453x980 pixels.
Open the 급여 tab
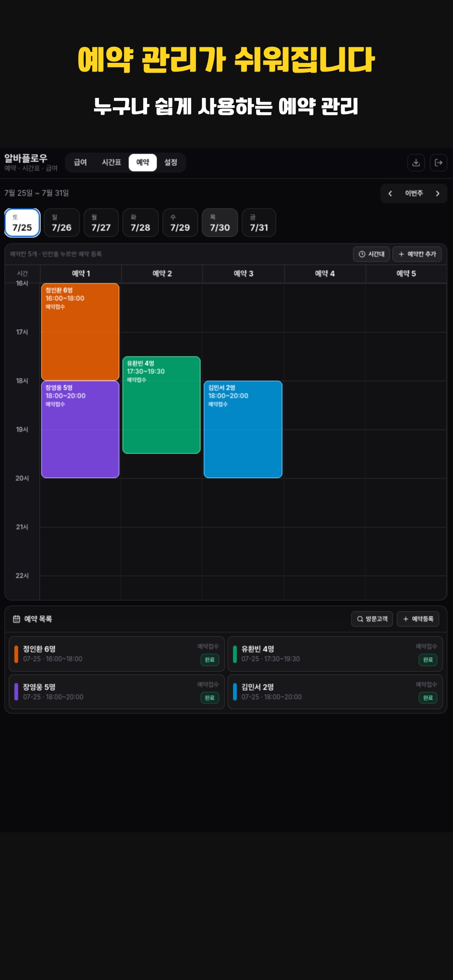point(80,162)
